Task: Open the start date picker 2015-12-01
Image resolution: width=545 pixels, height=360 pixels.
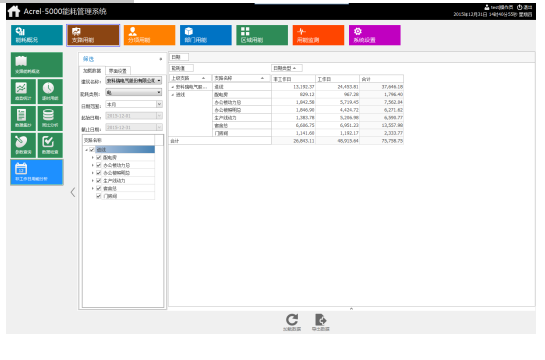Action: tap(134, 116)
